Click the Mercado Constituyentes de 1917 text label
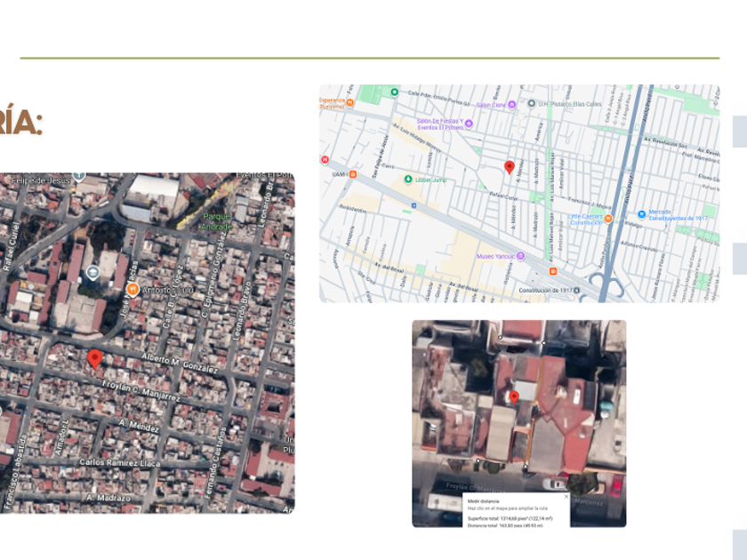Viewport: 747px width, 560px height. (x=678, y=215)
